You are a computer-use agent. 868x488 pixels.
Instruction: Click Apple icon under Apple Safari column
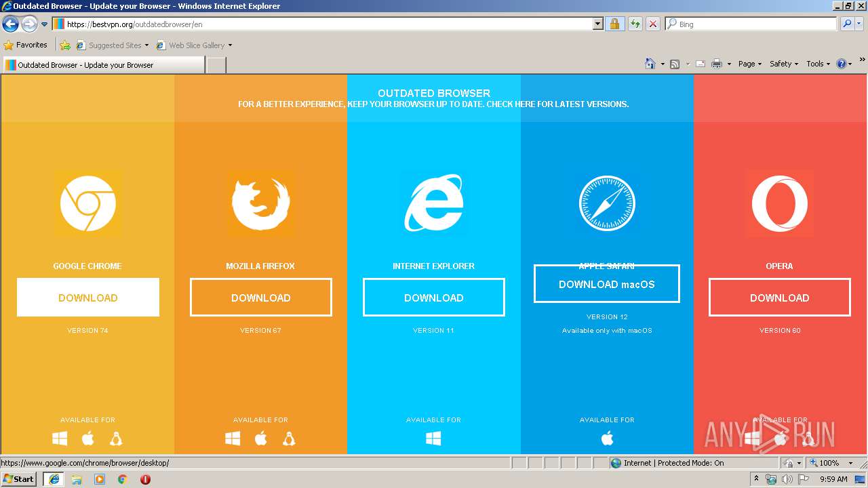click(x=607, y=439)
